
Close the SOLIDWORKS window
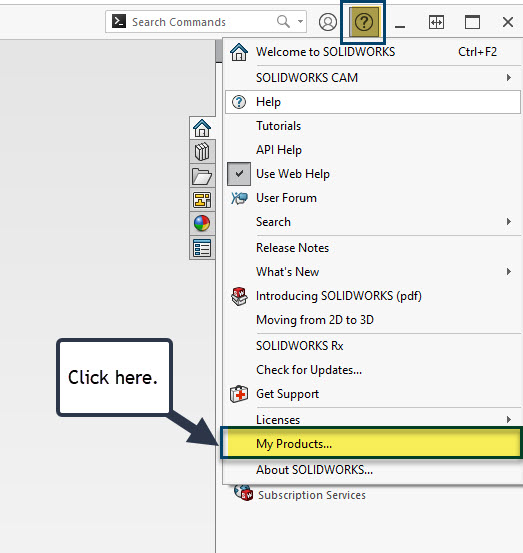508,22
